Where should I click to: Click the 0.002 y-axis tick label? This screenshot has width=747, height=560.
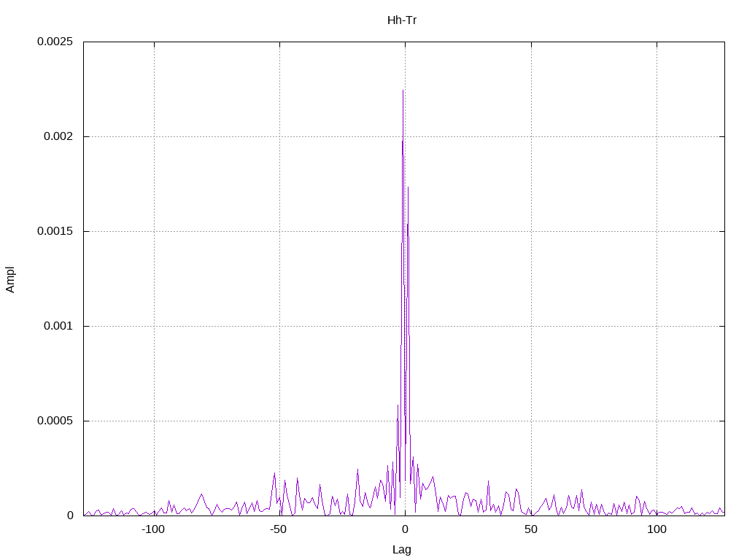(58, 136)
